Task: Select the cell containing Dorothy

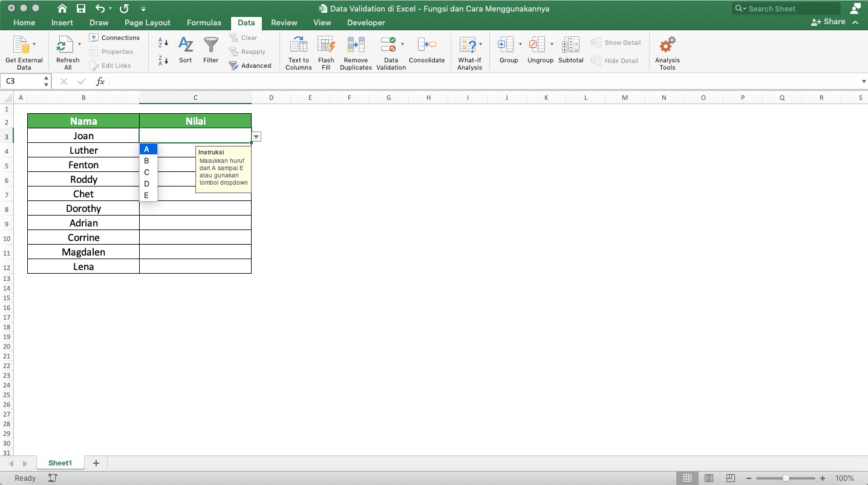Action: click(x=83, y=208)
